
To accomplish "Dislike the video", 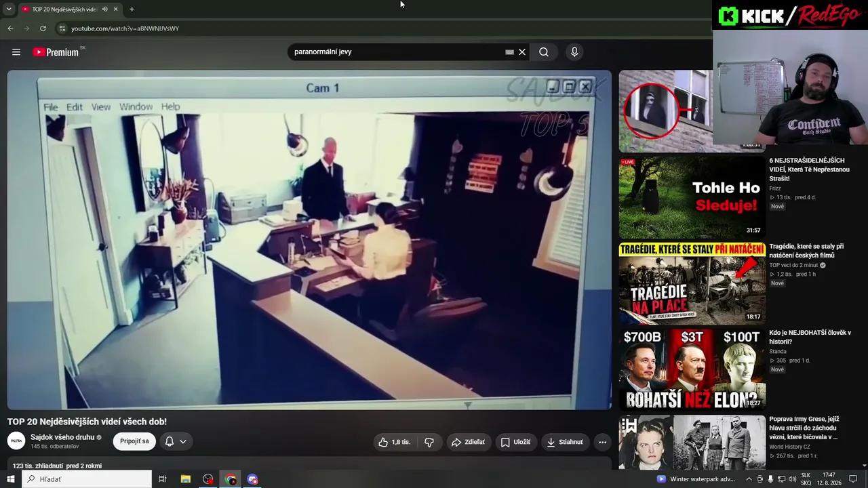I will pos(429,442).
